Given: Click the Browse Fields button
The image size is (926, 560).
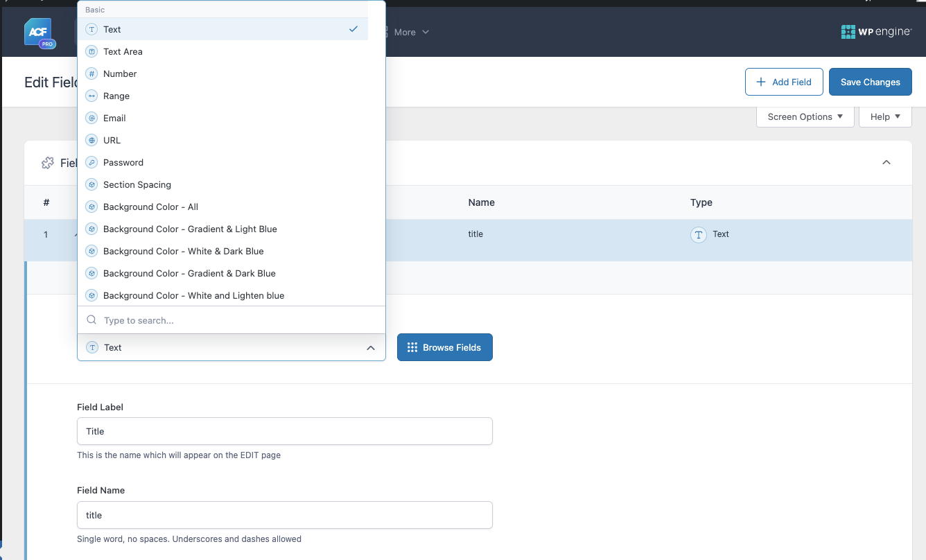Looking at the screenshot, I should [x=444, y=347].
